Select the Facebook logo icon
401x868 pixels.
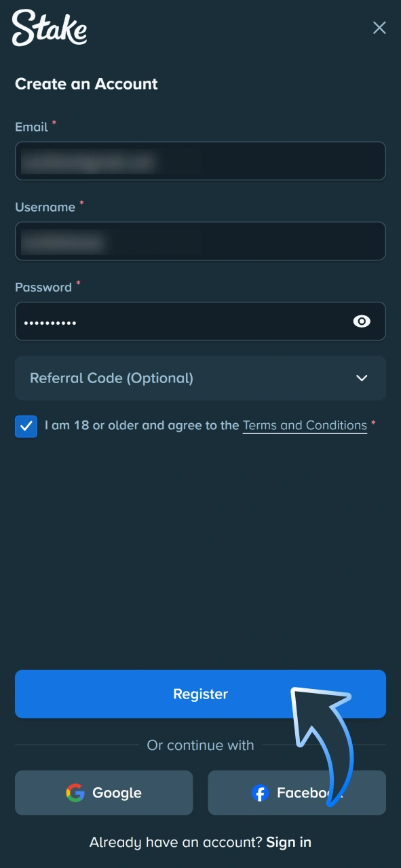pyautogui.click(x=260, y=793)
